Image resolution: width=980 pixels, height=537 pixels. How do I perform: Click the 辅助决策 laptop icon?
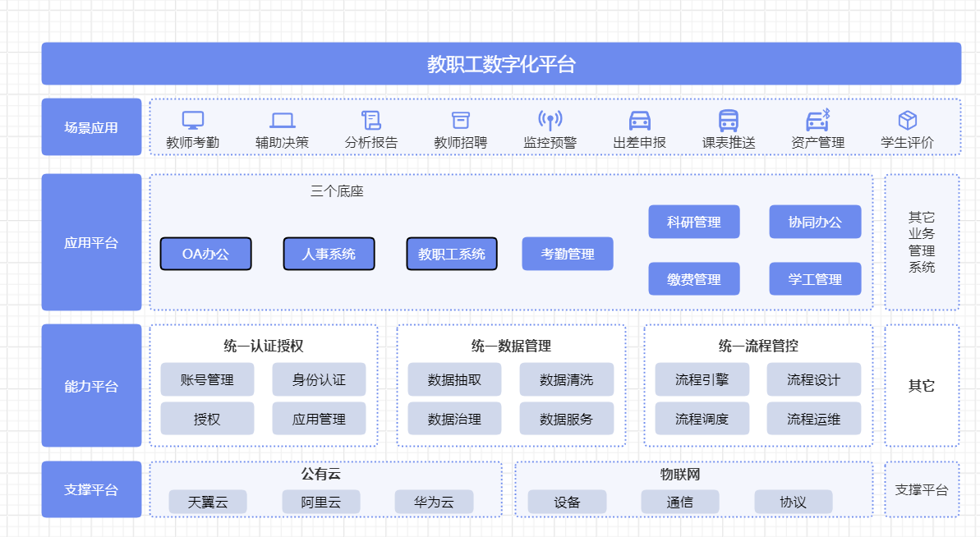(x=282, y=120)
